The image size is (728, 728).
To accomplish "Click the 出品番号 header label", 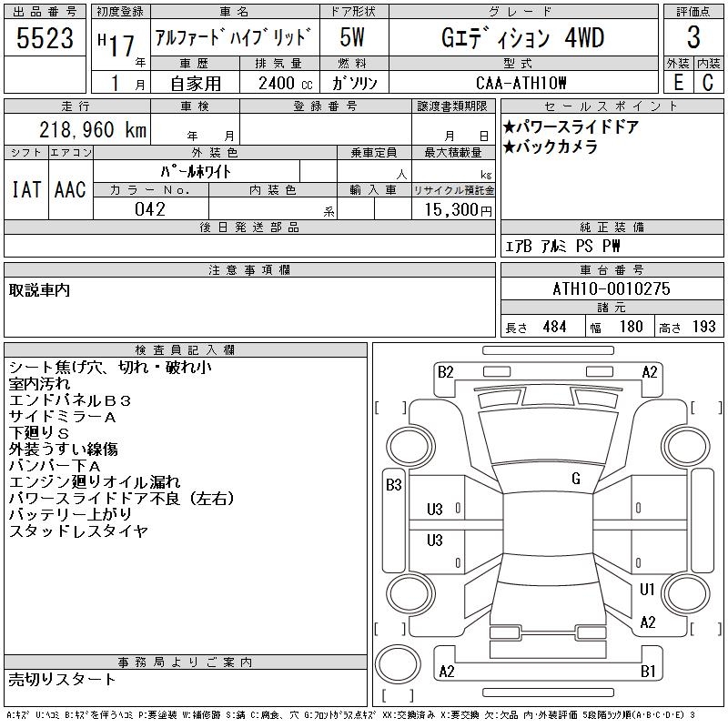I will pos(45,12).
